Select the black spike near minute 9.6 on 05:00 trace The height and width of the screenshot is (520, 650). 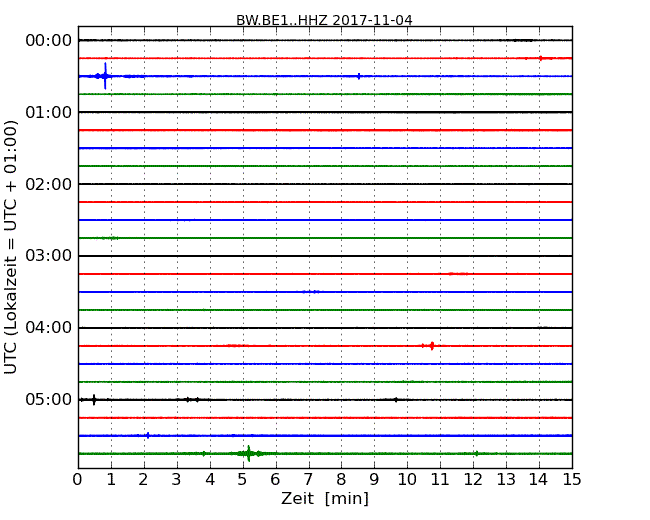[396, 400]
